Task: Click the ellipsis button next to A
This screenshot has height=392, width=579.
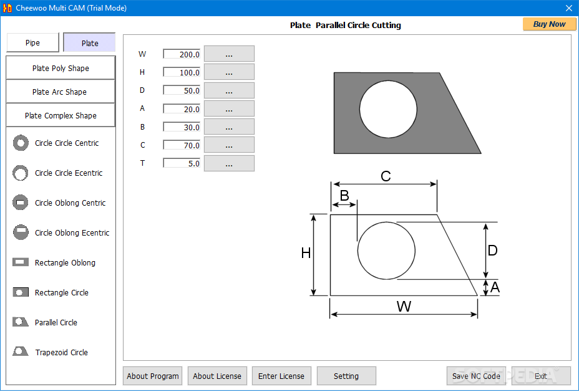Action: [230, 108]
